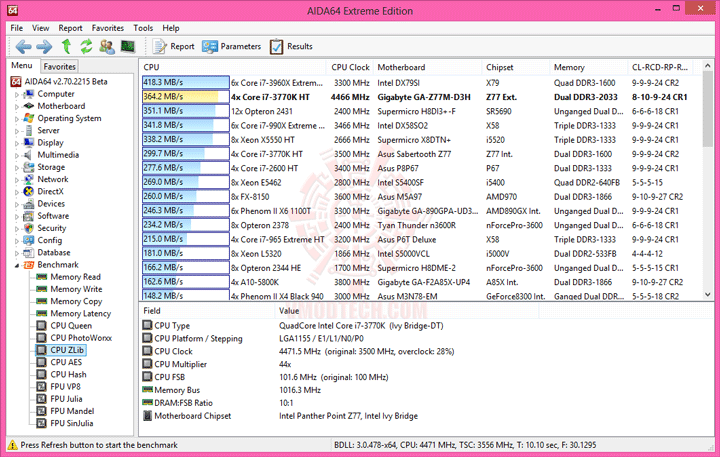Expand the Computer tree node
The width and height of the screenshot is (720, 457).
[x=17, y=94]
